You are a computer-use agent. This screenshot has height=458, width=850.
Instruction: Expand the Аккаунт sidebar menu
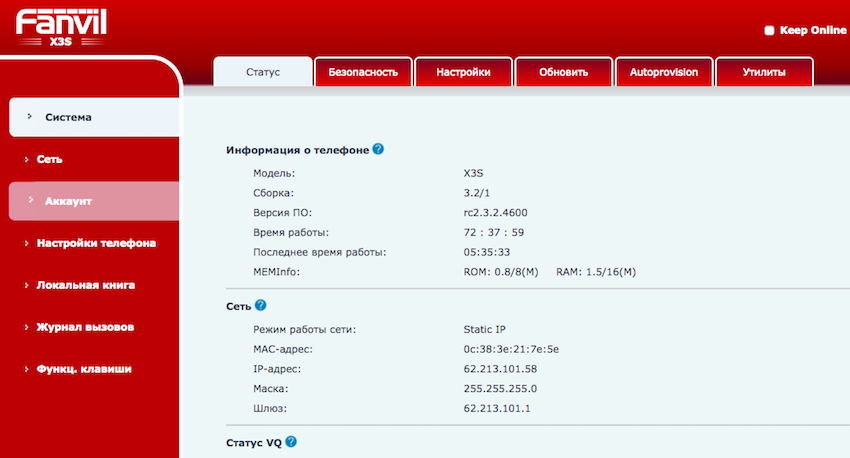(x=68, y=201)
